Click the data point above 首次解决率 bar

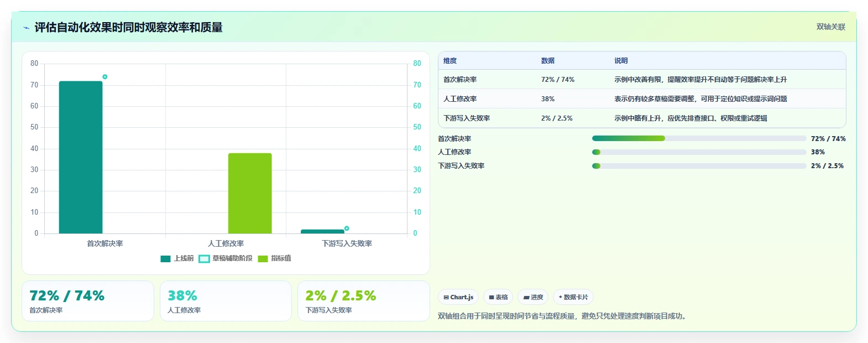105,77
